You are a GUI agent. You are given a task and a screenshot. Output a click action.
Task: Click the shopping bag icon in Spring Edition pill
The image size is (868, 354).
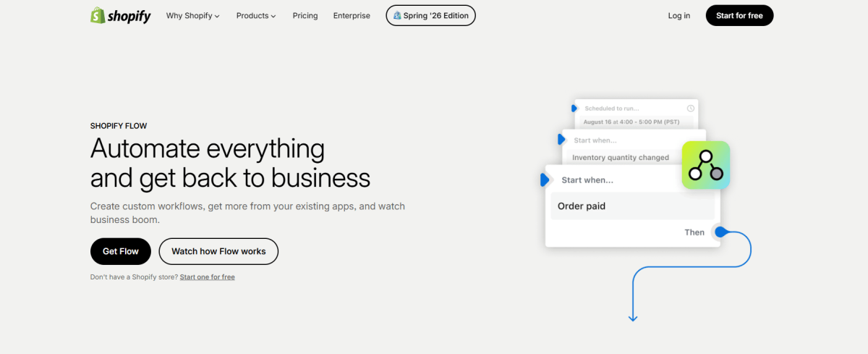click(397, 15)
